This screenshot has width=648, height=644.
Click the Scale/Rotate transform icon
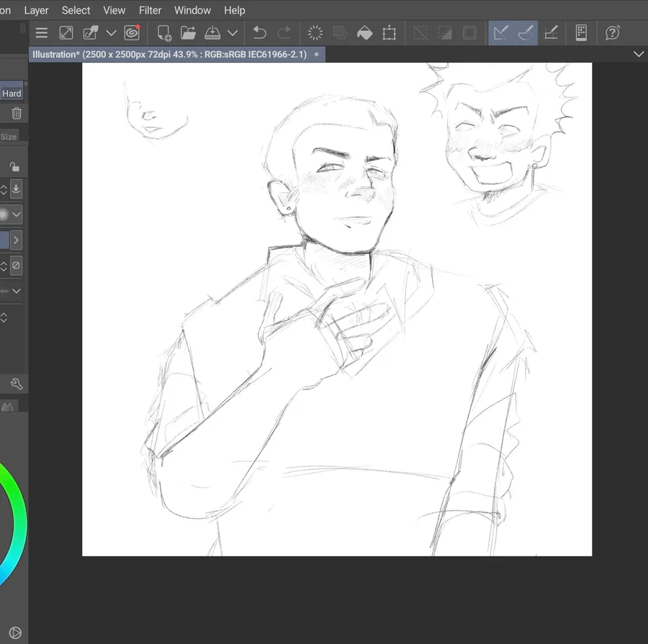pos(390,32)
